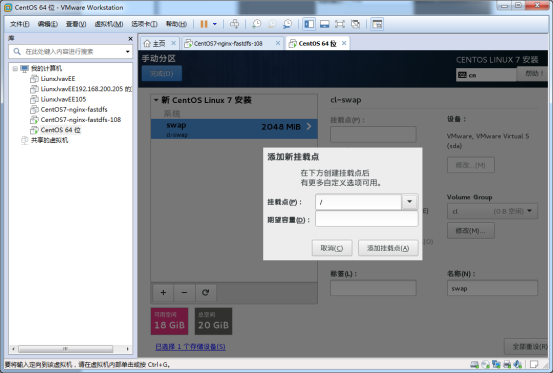Open the Volume Group cl dropdown
Screen dimensions: 553x373
click(492, 211)
